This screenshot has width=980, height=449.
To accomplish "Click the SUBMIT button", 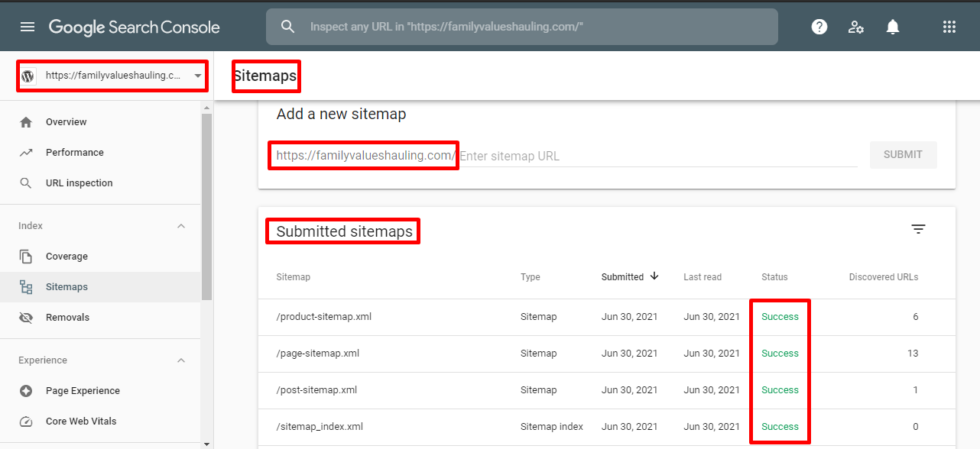I will pos(903,154).
